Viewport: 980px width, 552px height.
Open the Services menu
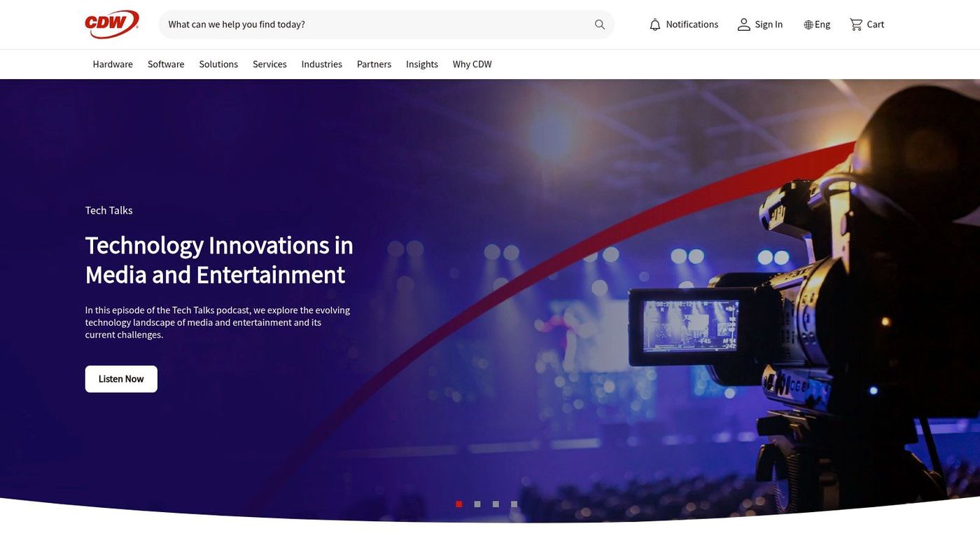point(269,64)
